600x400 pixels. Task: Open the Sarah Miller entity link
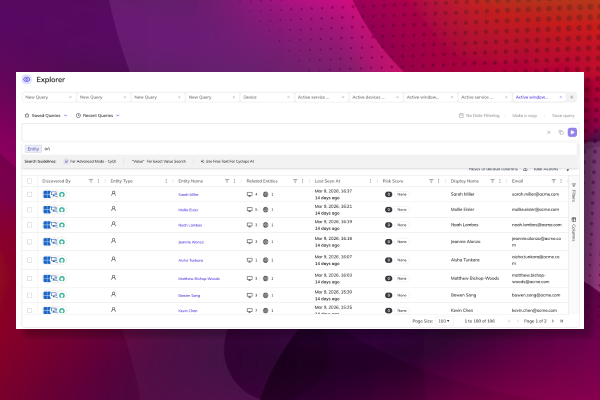188,194
